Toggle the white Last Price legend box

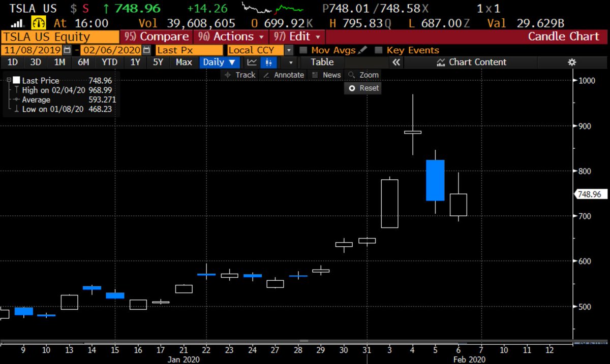pyautogui.click(x=17, y=80)
